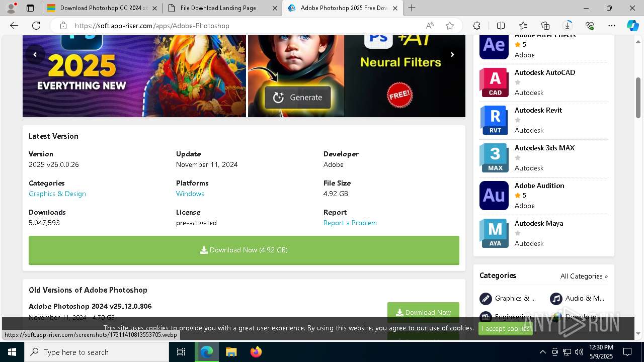The height and width of the screenshot is (362, 644).
Task: Open Autodesk Maya title link
Action: tap(539, 223)
